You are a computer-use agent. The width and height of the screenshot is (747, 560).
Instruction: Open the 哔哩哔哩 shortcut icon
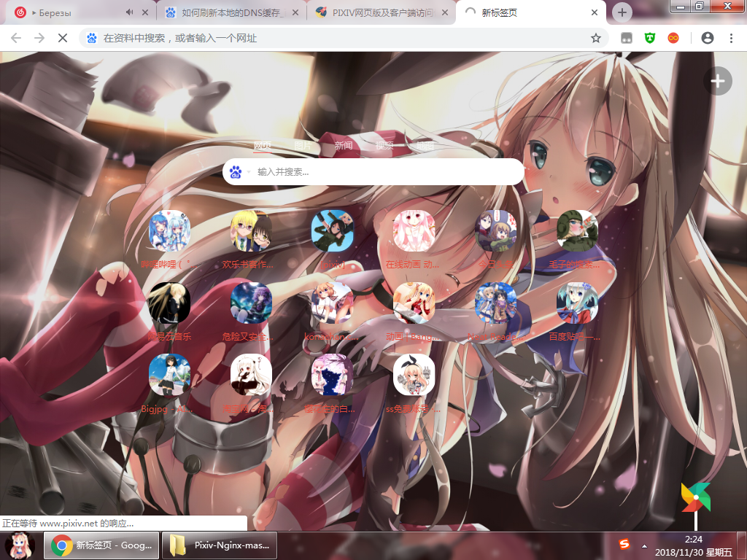coord(169,231)
